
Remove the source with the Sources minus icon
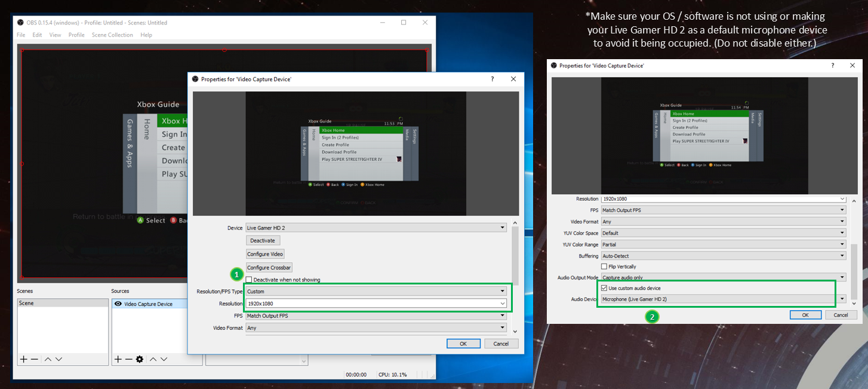(128, 359)
